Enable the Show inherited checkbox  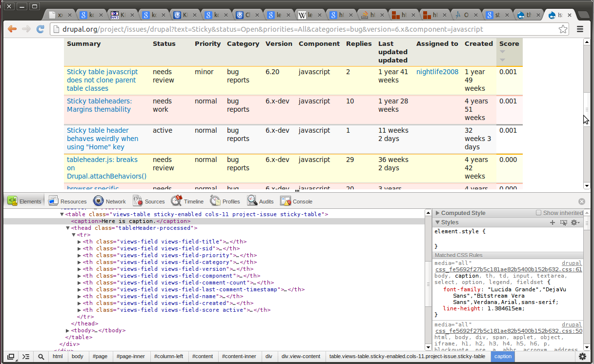coord(539,213)
